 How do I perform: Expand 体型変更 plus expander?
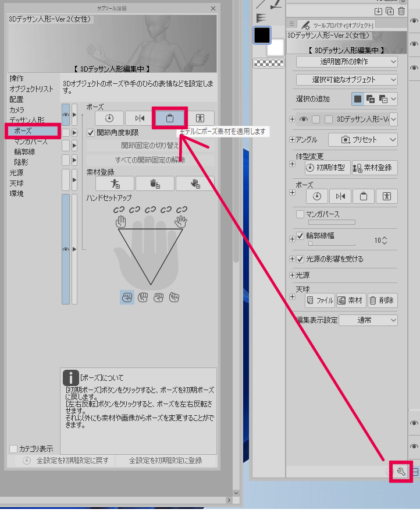[x=293, y=164]
